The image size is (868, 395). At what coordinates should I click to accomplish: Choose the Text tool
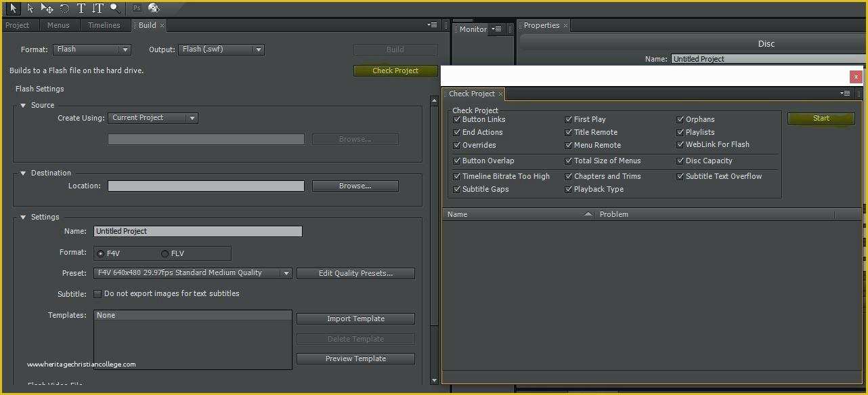pyautogui.click(x=81, y=8)
